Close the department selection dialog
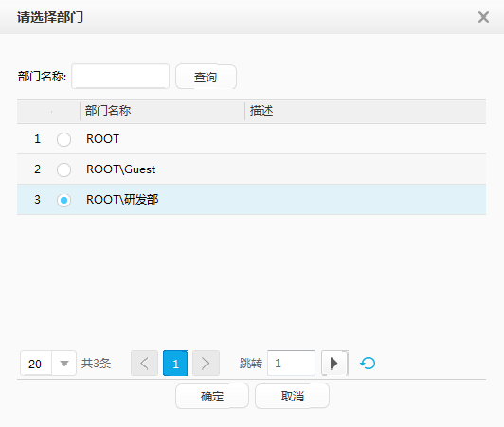This screenshot has height=427, width=504. (x=483, y=17)
